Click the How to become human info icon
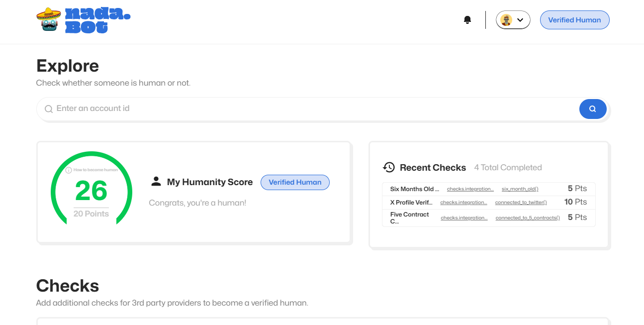The image size is (644, 325). 69,170
